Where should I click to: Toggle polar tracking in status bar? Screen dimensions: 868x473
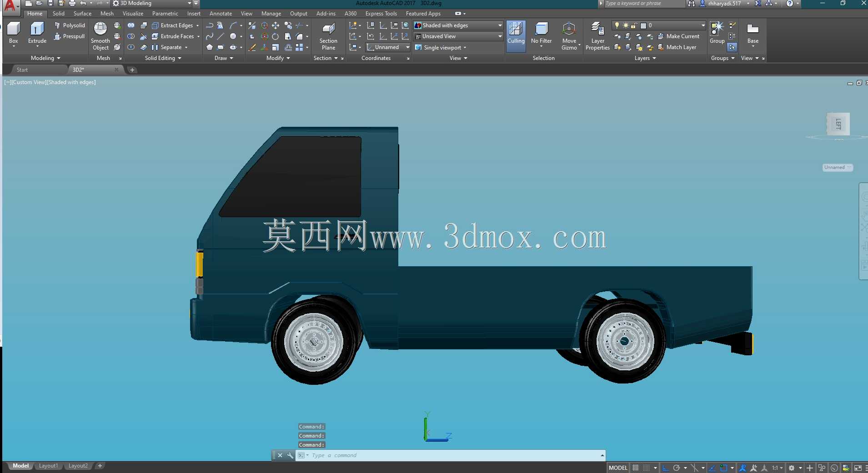677,468
